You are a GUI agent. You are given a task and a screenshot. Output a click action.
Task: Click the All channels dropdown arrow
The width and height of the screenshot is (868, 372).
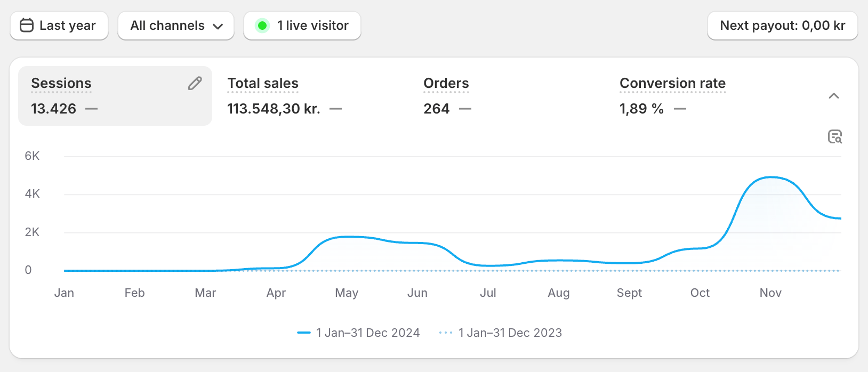click(x=218, y=26)
